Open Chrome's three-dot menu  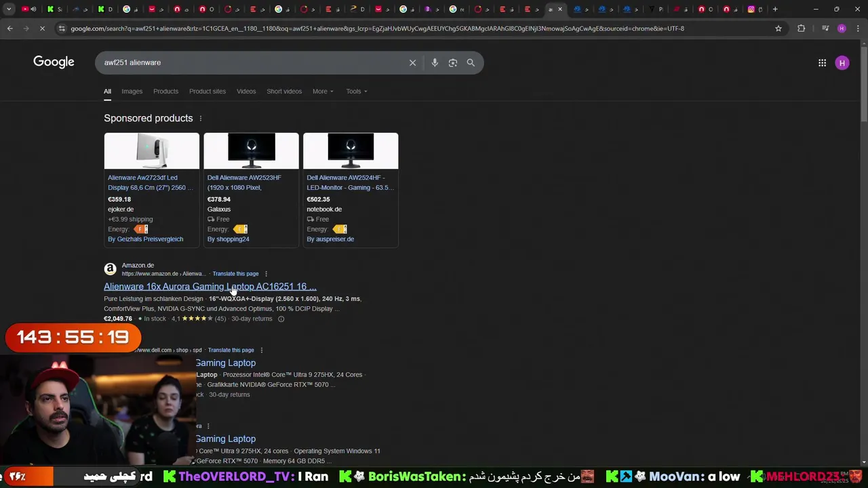857,28
